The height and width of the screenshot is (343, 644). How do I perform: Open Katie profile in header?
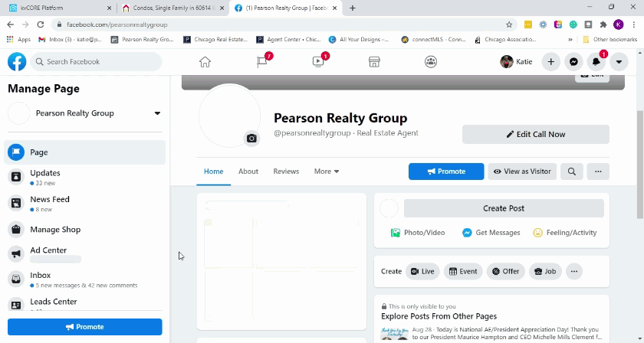[x=516, y=62]
